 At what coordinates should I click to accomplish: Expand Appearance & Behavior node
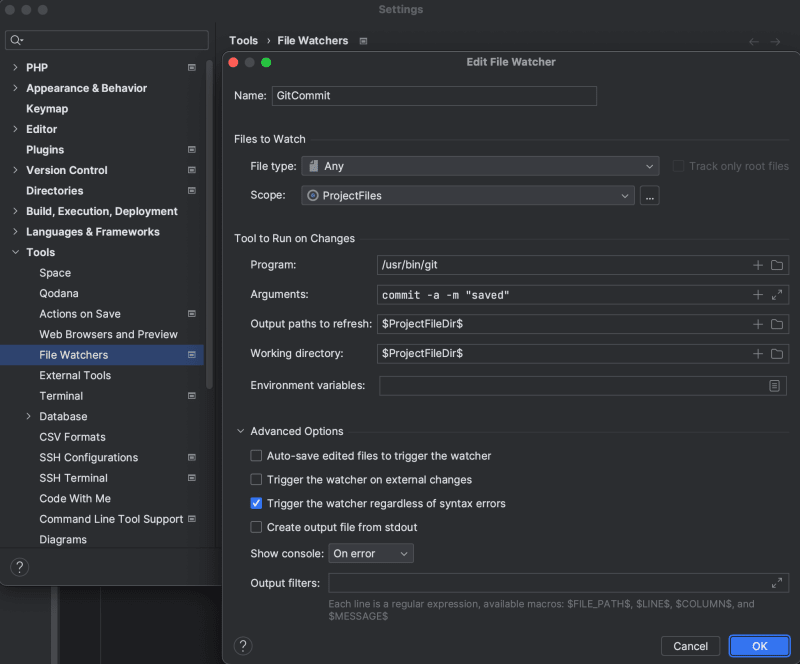[x=15, y=88]
